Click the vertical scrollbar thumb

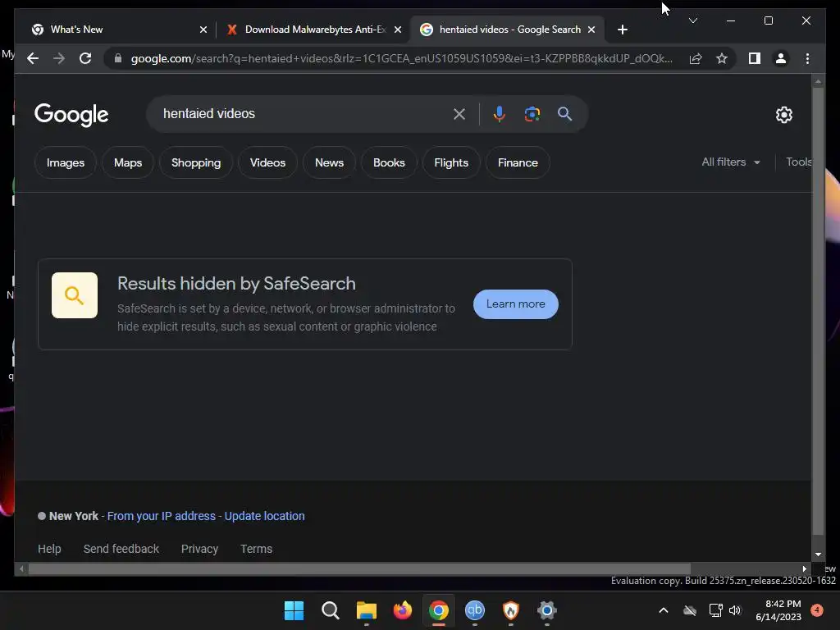(x=818, y=311)
